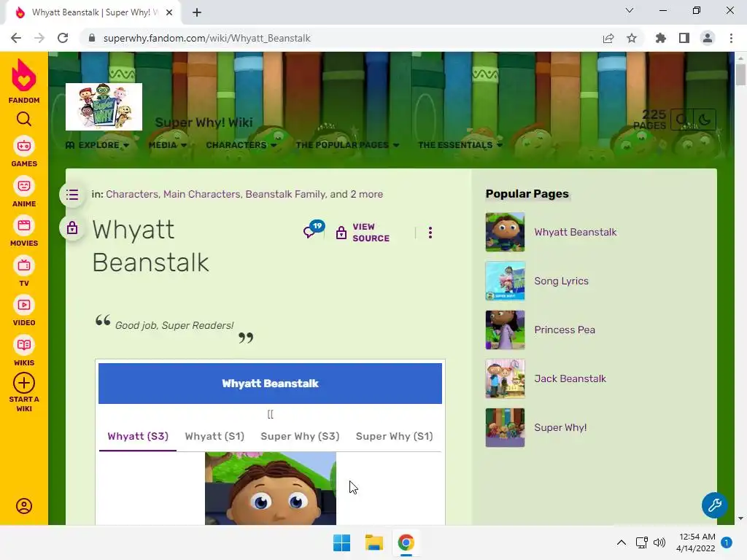Expand the Explore dropdown menu
The width and height of the screenshot is (747, 560).
click(x=97, y=145)
